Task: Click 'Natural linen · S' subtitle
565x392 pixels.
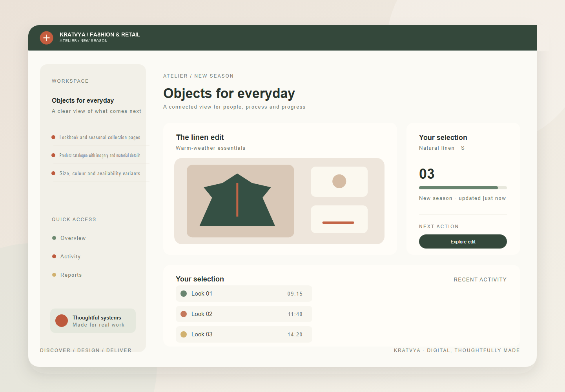Action: (x=442, y=148)
